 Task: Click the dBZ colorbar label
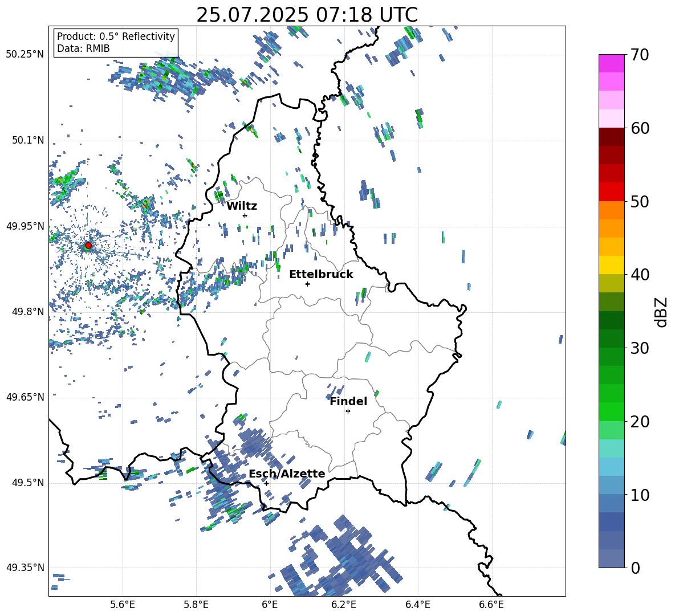662,312
